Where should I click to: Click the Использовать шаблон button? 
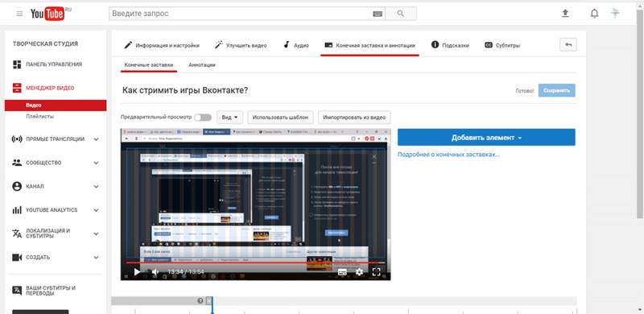[x=280, y=117]
